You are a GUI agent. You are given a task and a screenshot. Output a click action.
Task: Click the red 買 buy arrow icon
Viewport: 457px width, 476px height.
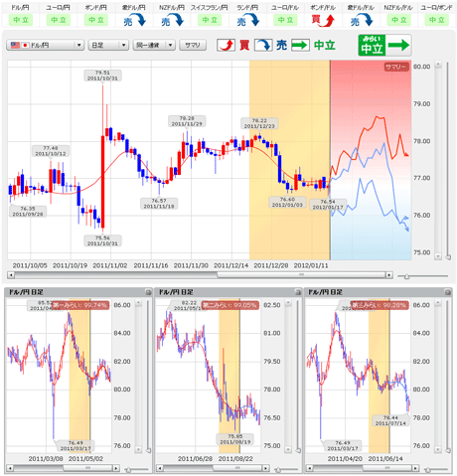(227, 45)
